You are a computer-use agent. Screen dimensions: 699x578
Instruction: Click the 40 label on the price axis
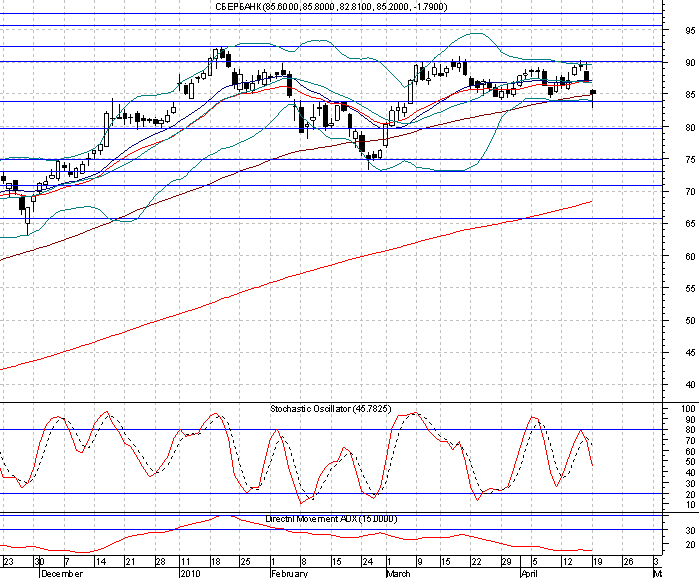pyautogui.click(x=690, y=385)
